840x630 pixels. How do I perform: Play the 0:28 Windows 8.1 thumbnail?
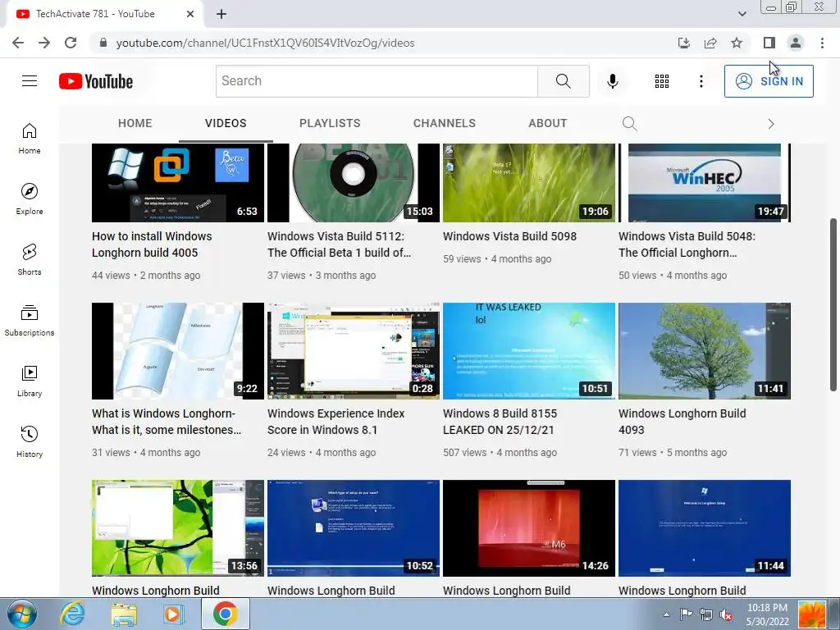(354, 351)
